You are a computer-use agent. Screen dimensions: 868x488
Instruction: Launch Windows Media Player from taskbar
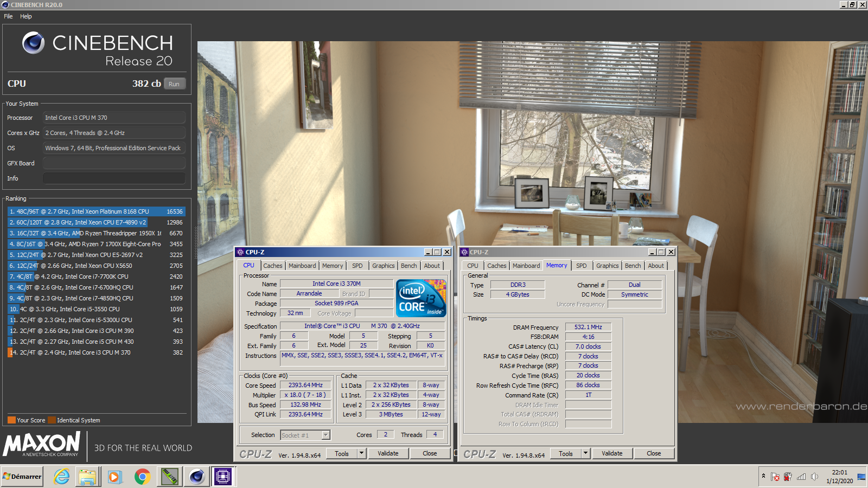[114, 477]
